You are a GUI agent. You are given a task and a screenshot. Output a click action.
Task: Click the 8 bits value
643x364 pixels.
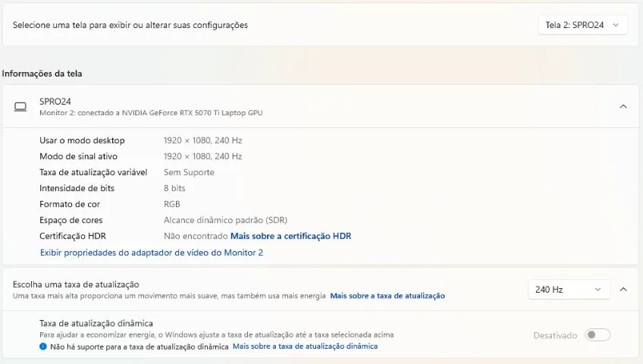tap(174, 188)
